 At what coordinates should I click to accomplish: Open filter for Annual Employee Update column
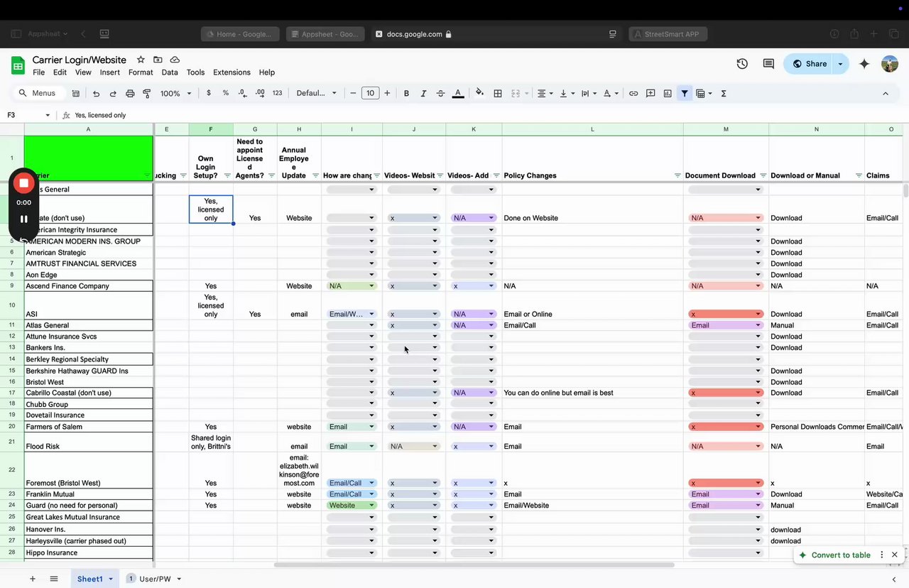315,175
